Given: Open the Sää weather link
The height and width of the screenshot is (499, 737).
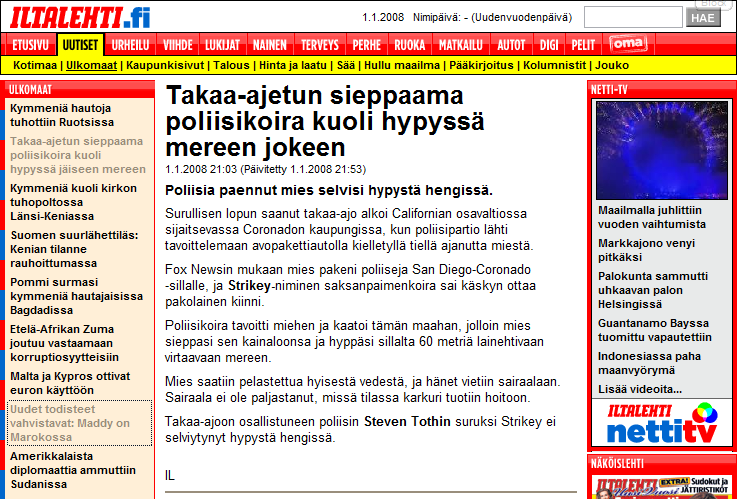Looking at the screenshot, I should (x=345, y=65).
